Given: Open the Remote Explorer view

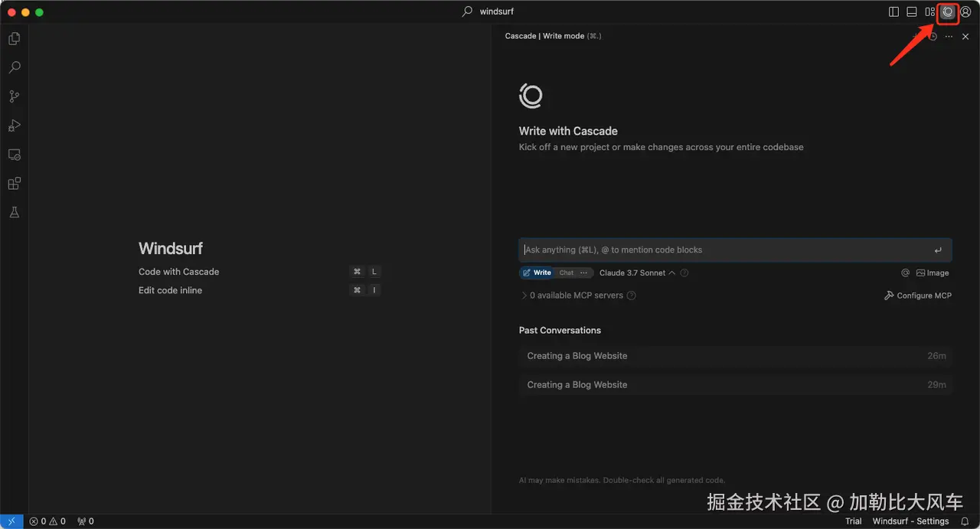Looking at the screenshot, I should pyautogui.click(x=14, y=155).
